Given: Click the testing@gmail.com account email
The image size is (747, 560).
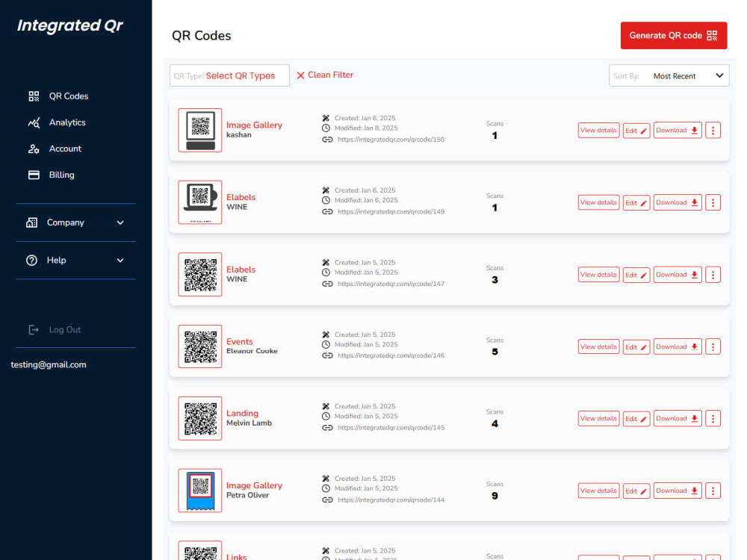Looking at the screenshot, I should (49, 365).
